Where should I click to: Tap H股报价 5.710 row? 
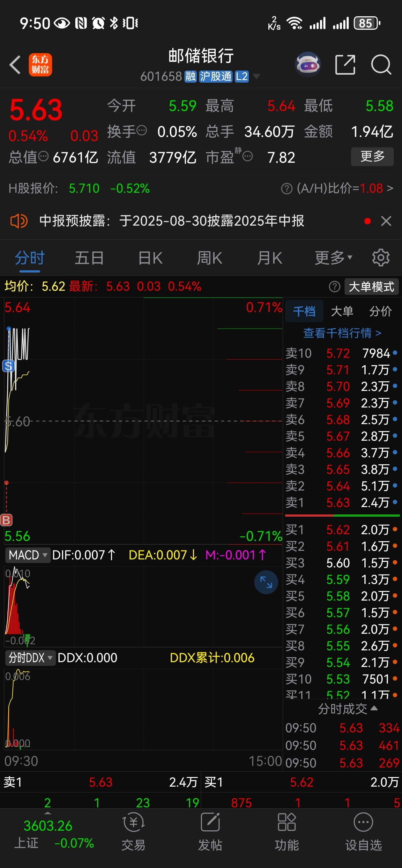(79, 188)
